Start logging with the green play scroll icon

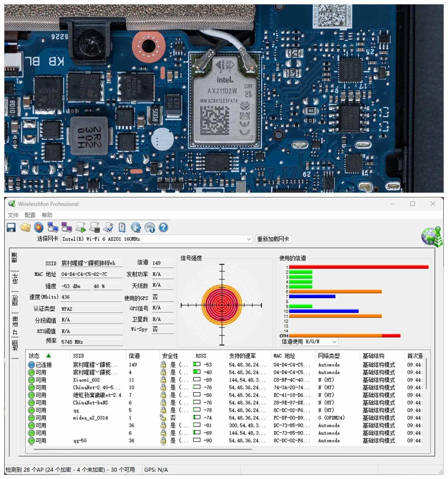pos(80,228)
